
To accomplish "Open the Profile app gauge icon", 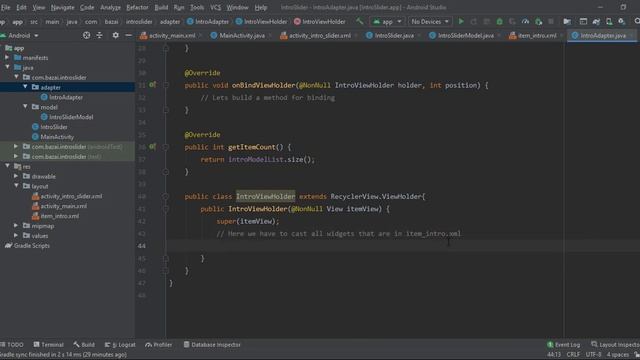I will click(x=525, y=21).
